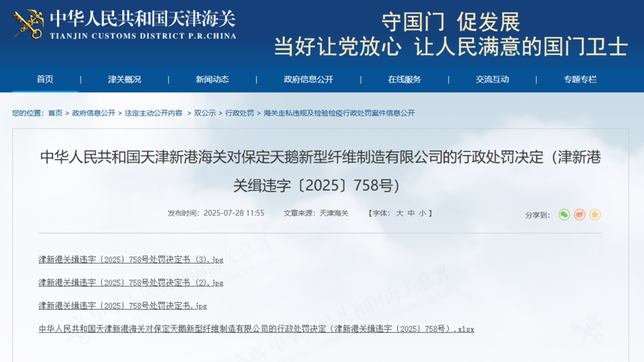Go to 行政处罚 breadcrumb link
Image resolution: width=644 pixels, height=362 pixels.
(239, 113)
